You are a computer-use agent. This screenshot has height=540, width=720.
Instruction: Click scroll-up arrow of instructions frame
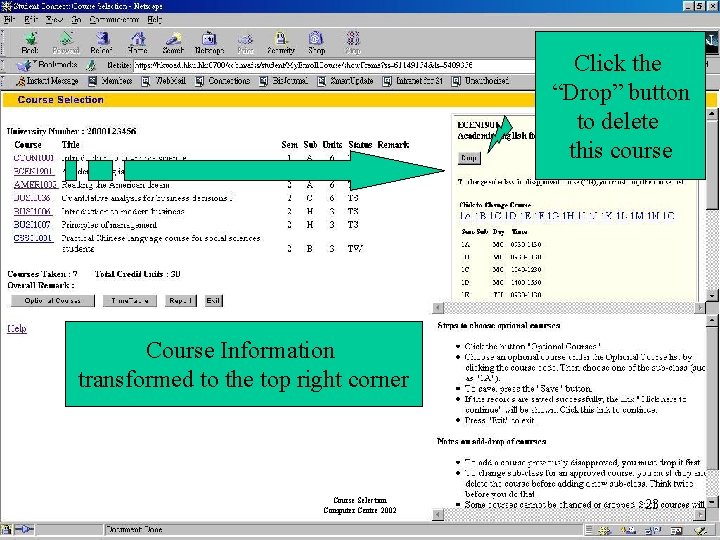point(712,321)
